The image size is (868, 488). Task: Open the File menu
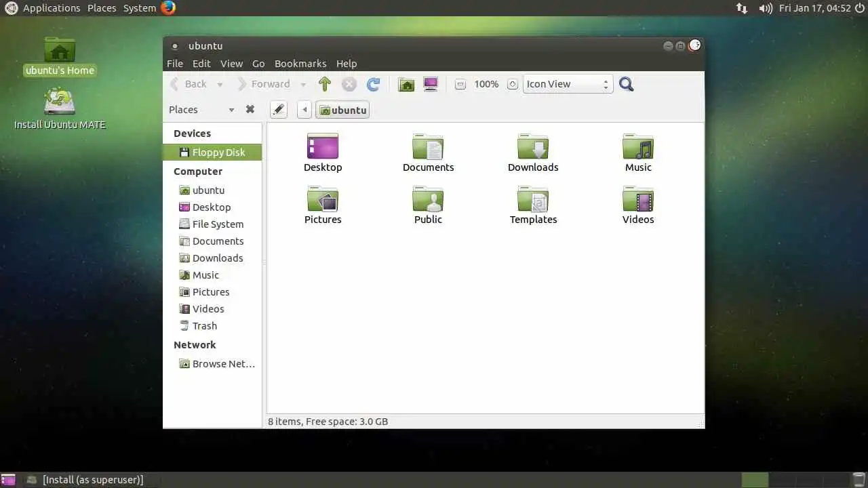[175, 64]
